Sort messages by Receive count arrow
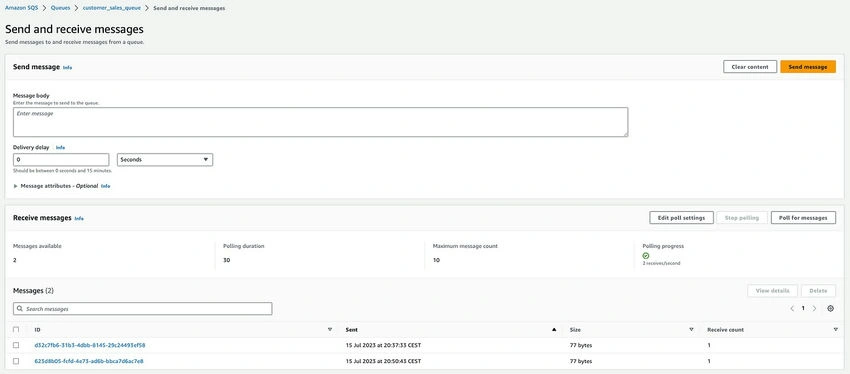The width and height of the screenshot is (850, 374). pyautogui.click(x=835, y=330)
